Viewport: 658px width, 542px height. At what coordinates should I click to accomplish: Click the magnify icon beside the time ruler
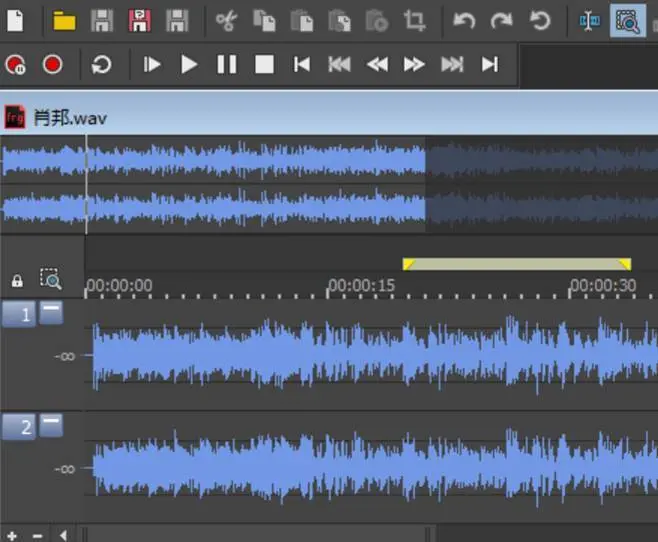pyautogui.click(x=51, y=279)
